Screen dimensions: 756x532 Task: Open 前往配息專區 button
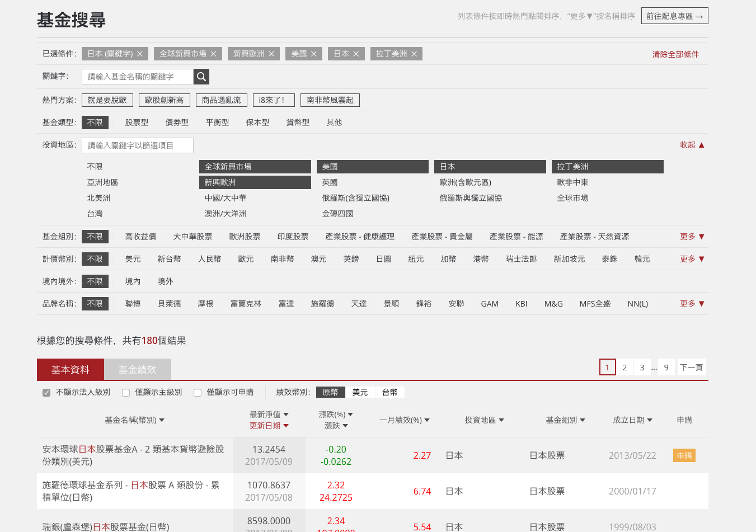(x=674, y=16)
